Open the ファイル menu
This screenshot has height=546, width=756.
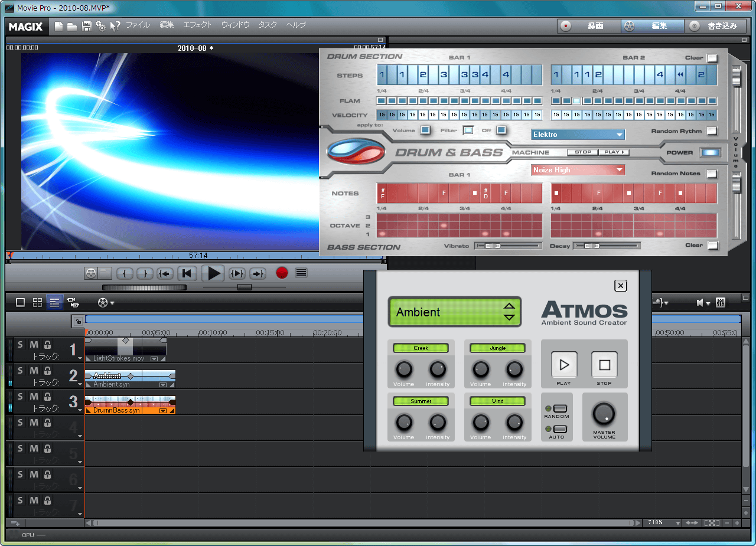[138, 25]
